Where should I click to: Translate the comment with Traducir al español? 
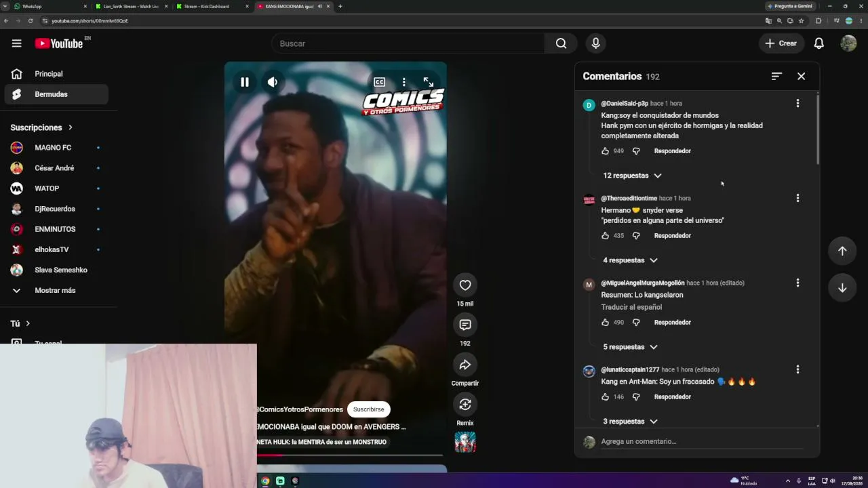point(631,307)
